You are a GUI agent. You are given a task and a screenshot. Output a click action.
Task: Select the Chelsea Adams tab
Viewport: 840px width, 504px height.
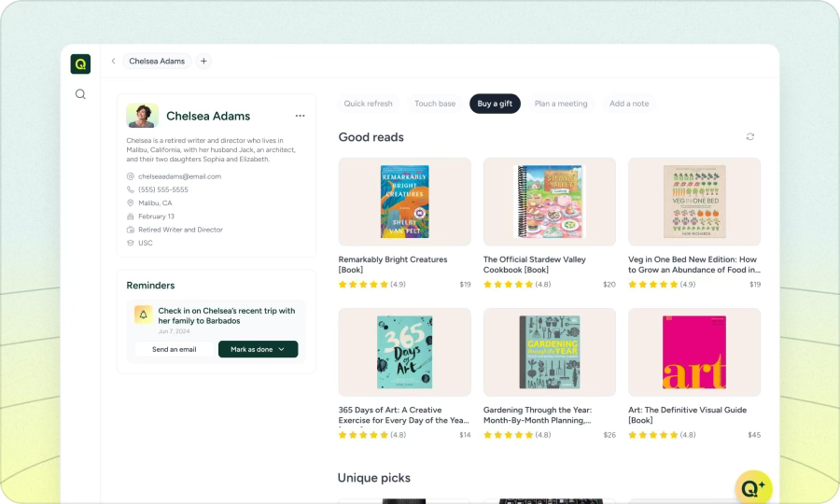(157, 61)
